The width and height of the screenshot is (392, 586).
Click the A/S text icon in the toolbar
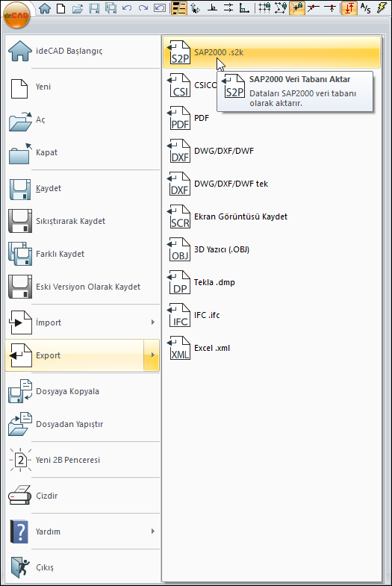click(x=365, y=8)
